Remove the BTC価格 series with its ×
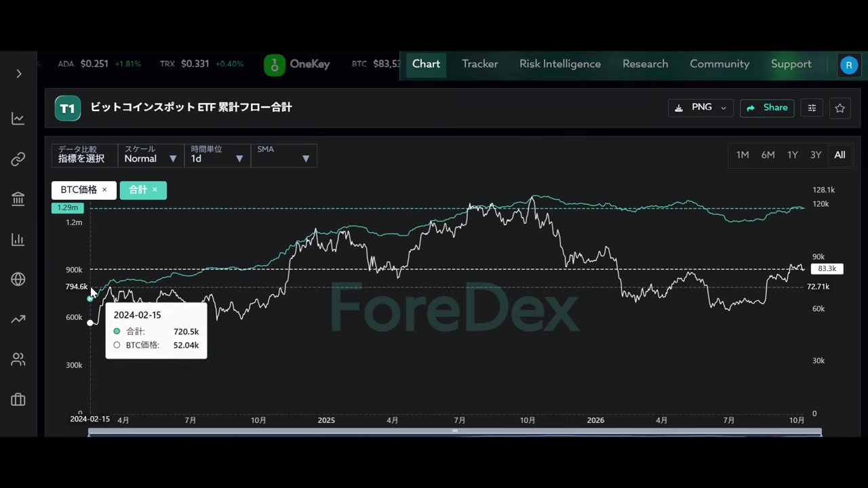The height and width of the screenshot is (488, 868). pos(104,190)
